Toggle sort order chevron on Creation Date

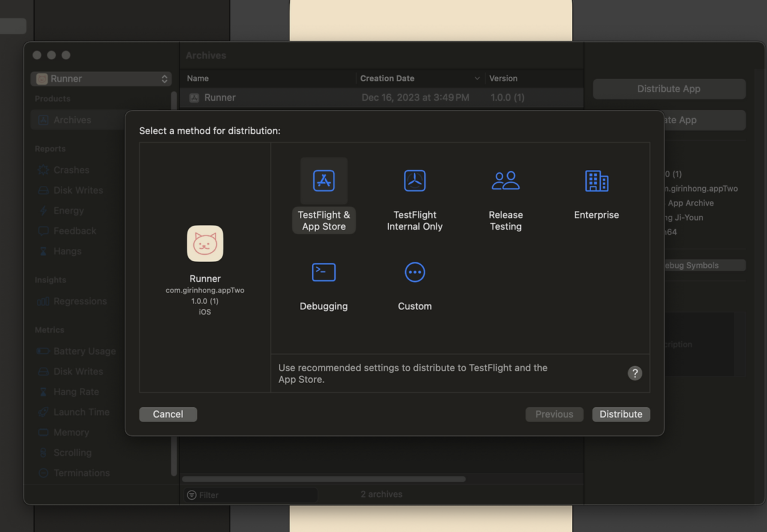(x=478, y=78)
